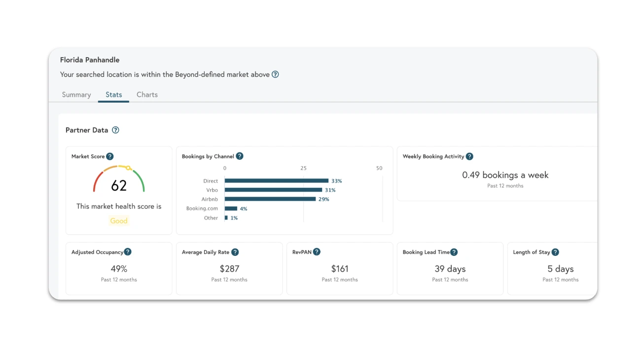
Task: Click the Adjusted Occupancy help icon
Action: pyautogui.click(x=128, y=252)
